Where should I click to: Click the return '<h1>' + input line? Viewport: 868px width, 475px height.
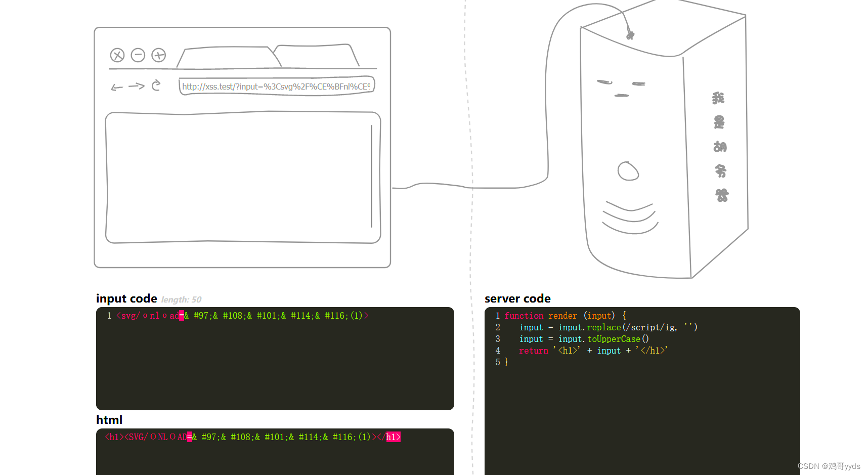593,351
